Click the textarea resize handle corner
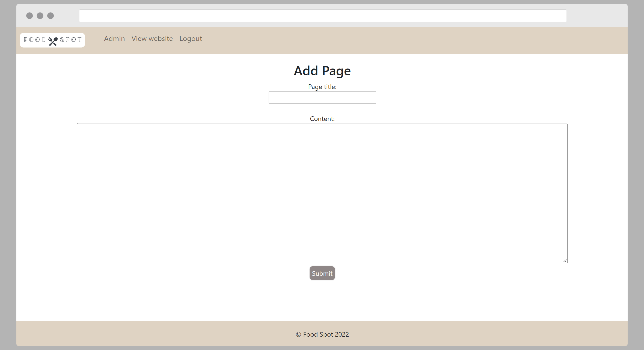 click(565, 261)
